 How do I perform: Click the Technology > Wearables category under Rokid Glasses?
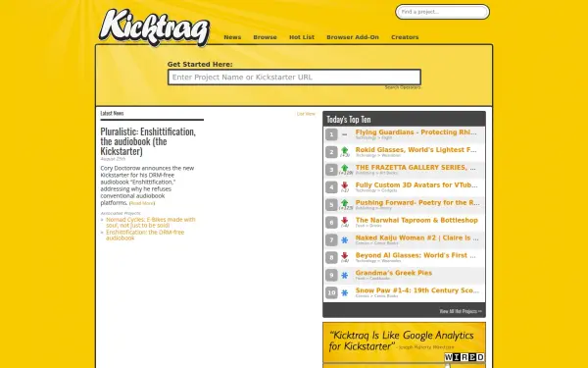tap(378, 155)
